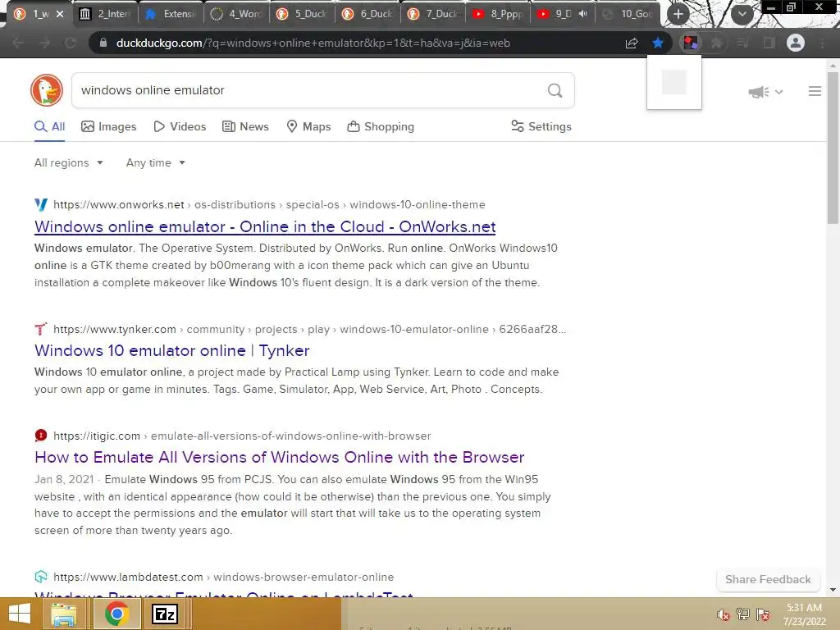Open the Chrome three-dot menu

click(x=822, y=43)
